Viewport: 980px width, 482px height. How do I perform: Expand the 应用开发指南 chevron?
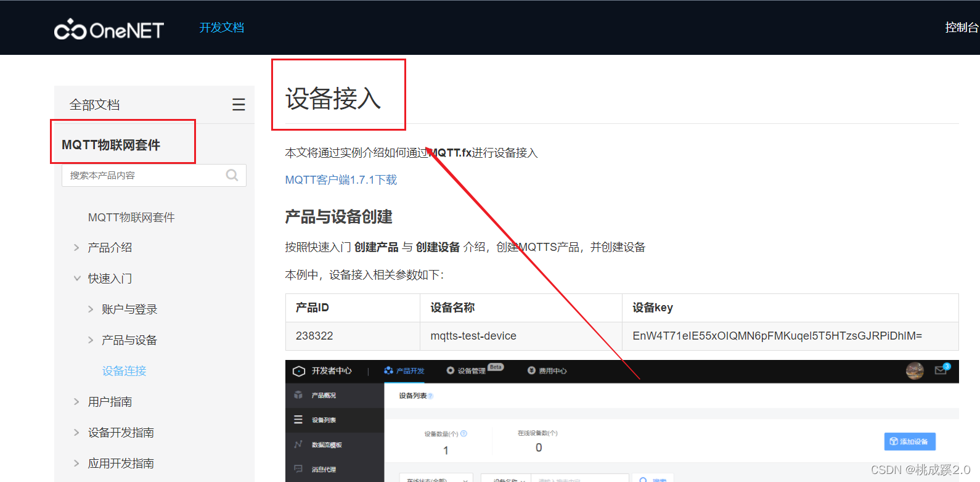pyautogui.click(x=76, y=464)
